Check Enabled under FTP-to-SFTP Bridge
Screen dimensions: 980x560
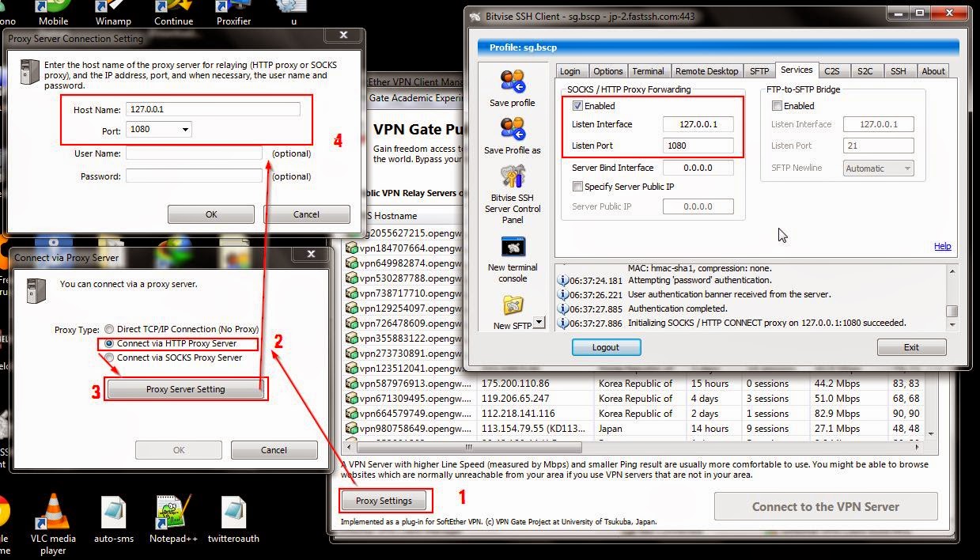pos(777,106)
